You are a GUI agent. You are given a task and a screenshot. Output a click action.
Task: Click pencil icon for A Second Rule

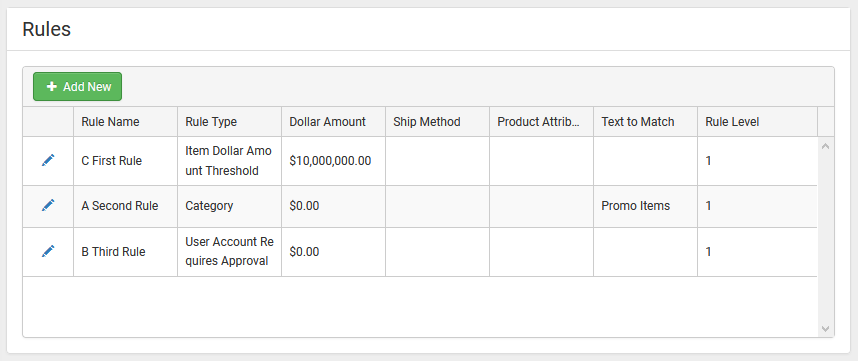48,205
